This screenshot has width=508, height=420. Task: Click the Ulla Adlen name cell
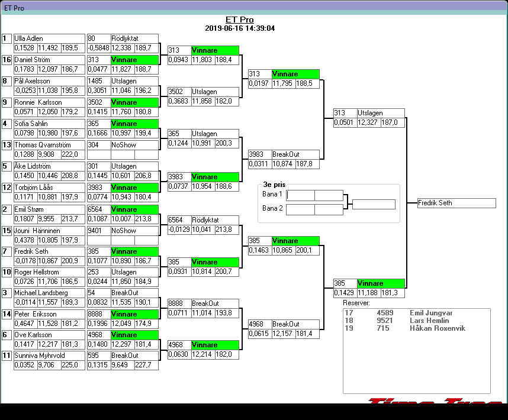click(49, 38)
